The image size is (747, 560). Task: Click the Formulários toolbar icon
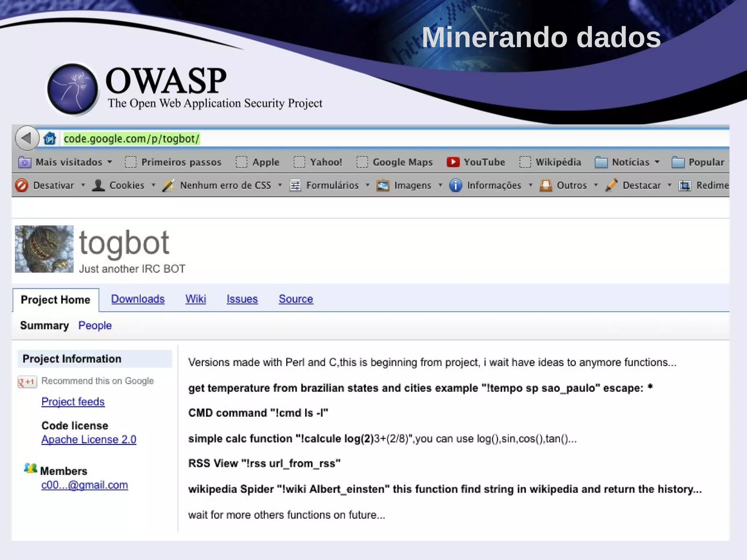click(295, 186)
